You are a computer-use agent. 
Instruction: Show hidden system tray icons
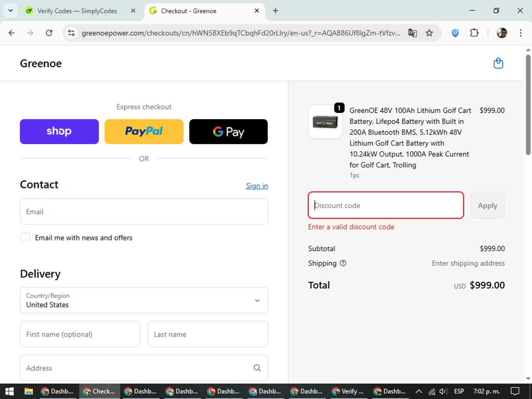419,391
